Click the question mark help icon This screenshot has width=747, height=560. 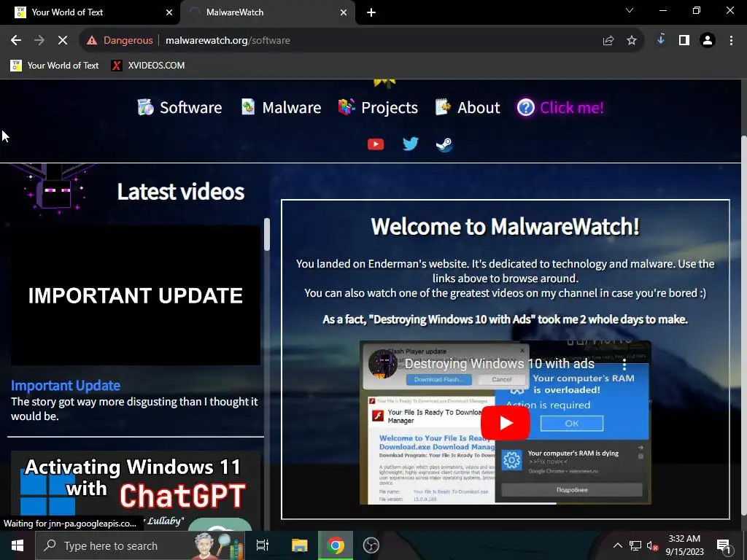[525, 108]
